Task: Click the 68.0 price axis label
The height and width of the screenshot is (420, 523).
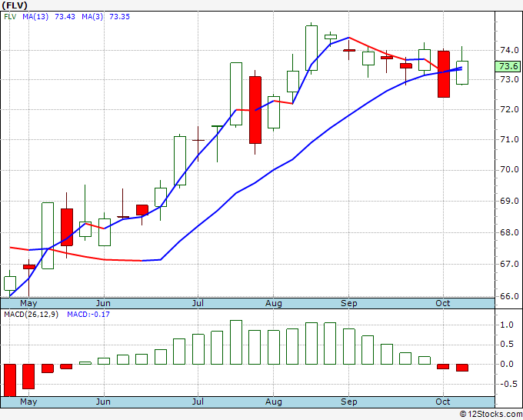Action: (509, 232)
